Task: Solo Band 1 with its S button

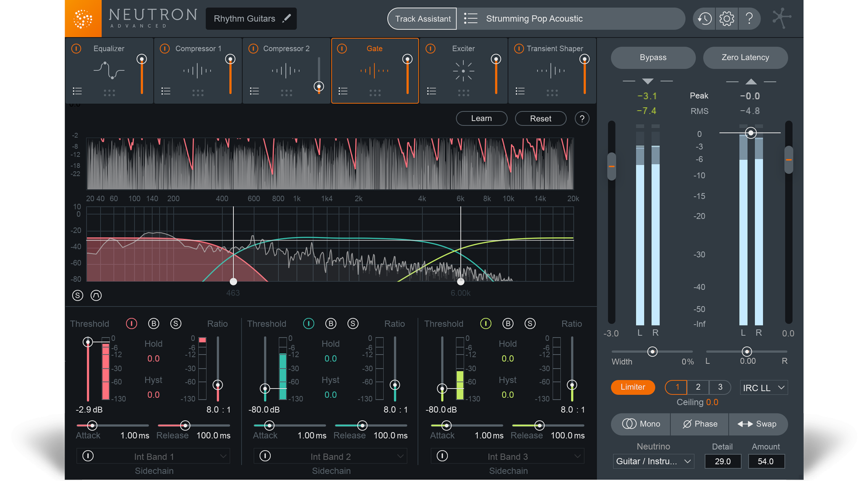Action: coord(176,324)
